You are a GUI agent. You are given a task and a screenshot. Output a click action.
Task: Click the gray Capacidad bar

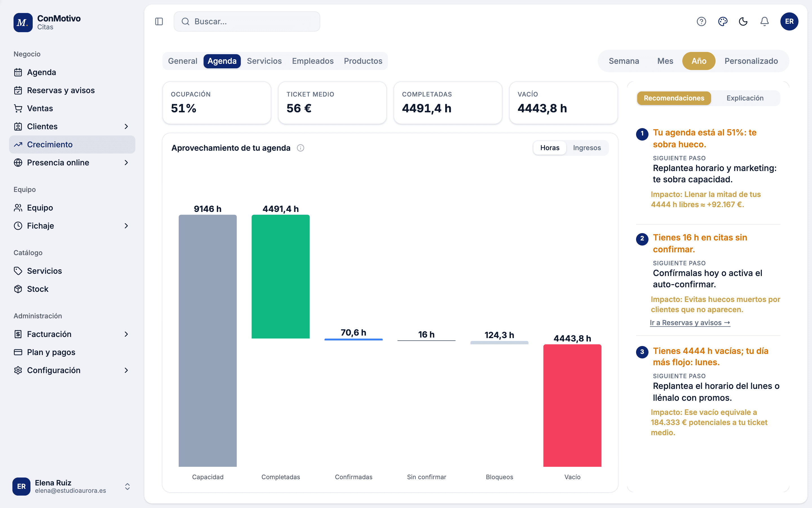click(x=208, y=341)
